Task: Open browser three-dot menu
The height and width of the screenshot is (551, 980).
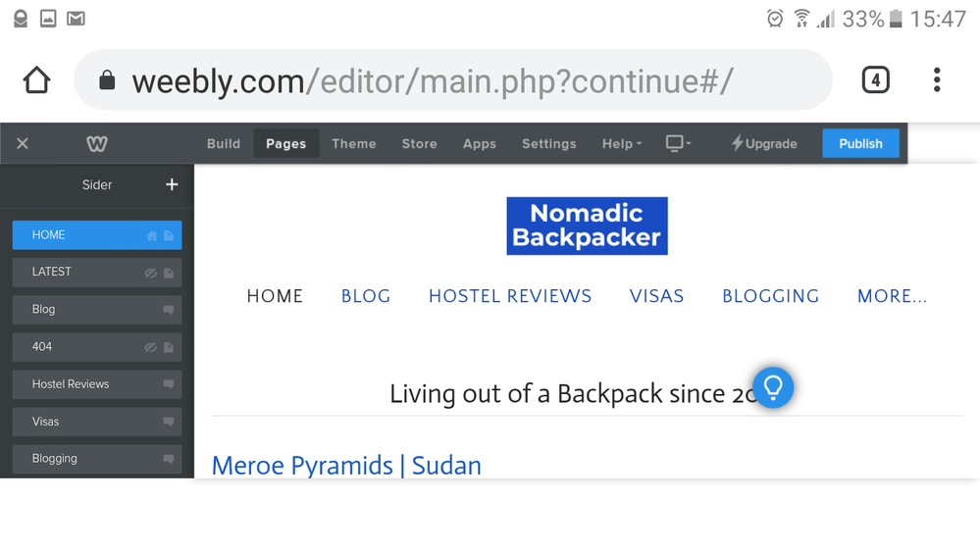Action: pyautogui.click(x=937, y=80)
